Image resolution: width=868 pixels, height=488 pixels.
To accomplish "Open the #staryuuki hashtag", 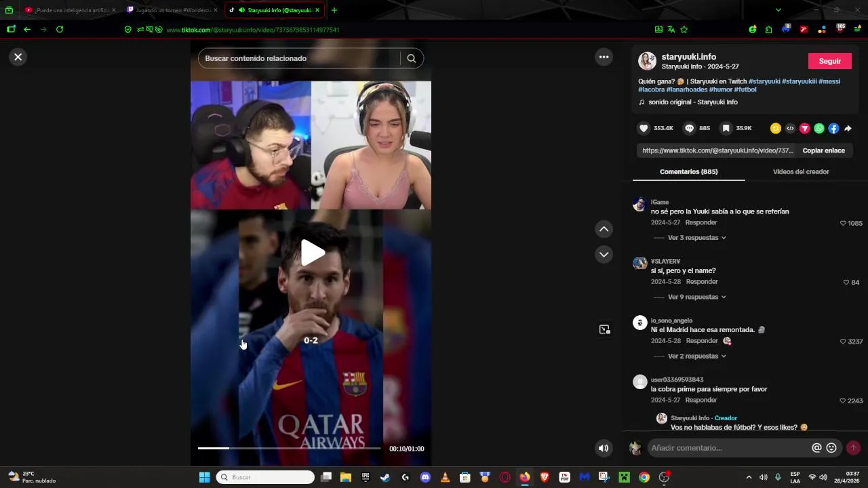I will 764,81.
